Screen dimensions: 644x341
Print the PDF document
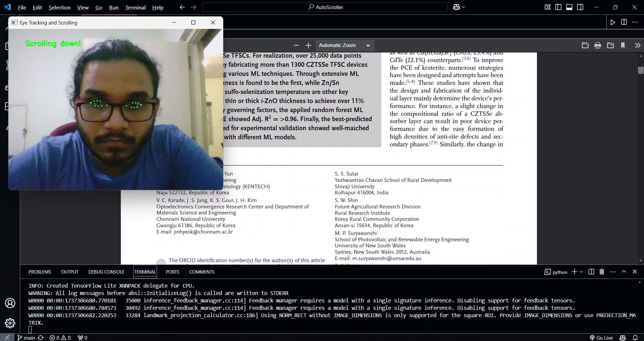tap(598, 45)
